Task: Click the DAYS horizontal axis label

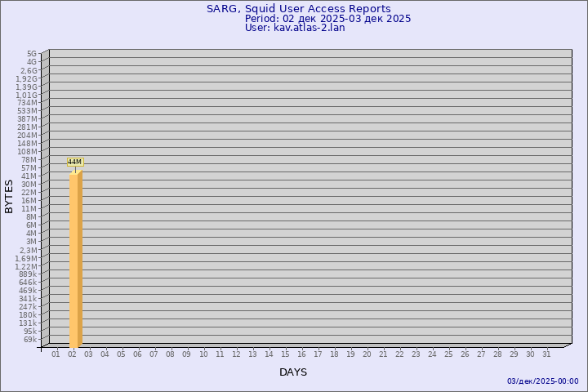Action: [x=293, y=372]
